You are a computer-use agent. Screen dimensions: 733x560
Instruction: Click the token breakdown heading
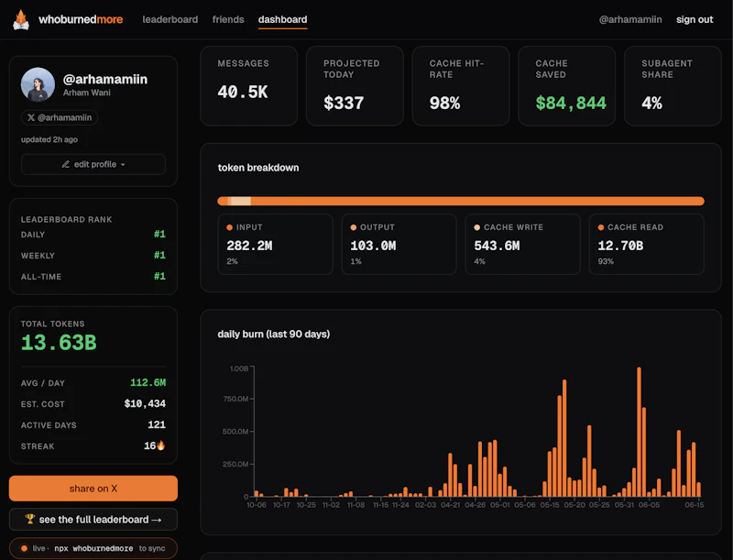(x=258, y=168)
